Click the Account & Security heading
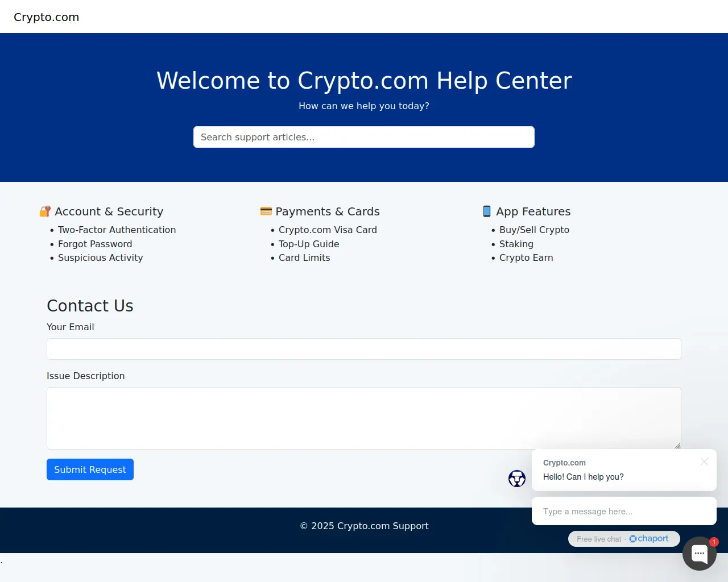 (109, 211)
